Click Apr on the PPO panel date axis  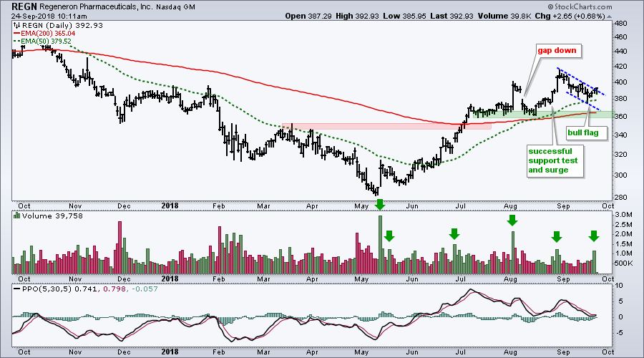pos(312,352)
